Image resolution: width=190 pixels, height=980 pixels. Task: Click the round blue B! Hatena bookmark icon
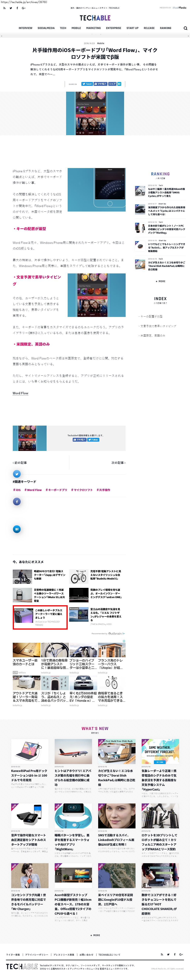click(17, 529)
